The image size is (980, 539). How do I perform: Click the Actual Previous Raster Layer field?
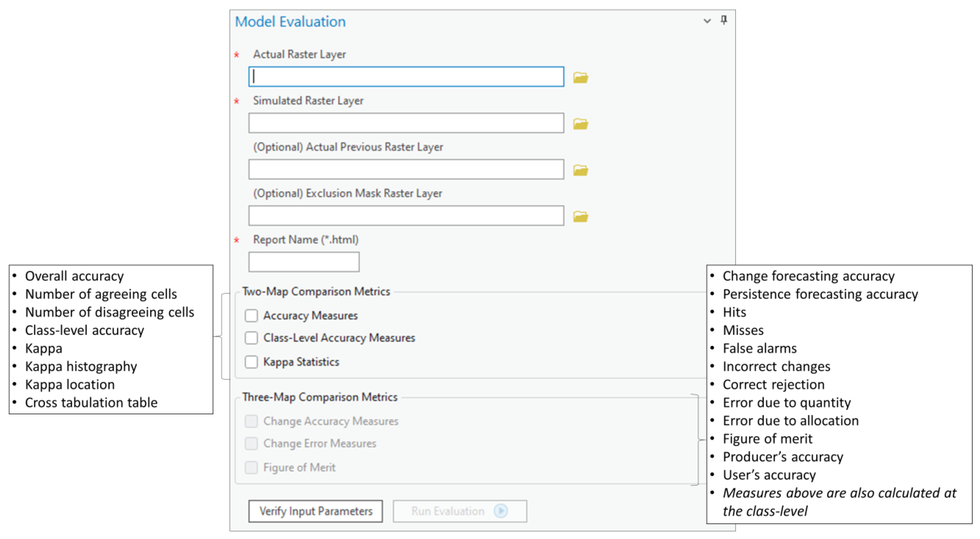[x=406, y=170]
